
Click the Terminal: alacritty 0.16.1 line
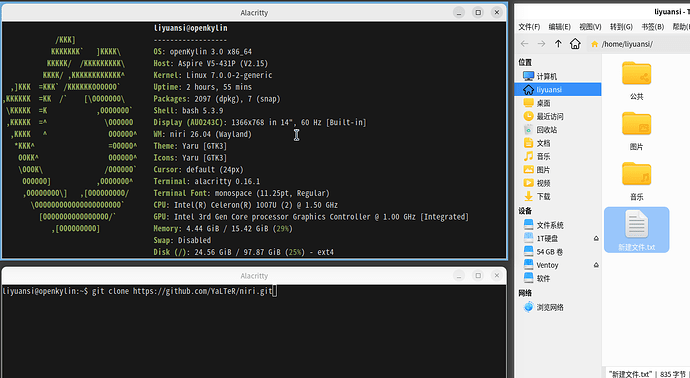pos(207,181)
